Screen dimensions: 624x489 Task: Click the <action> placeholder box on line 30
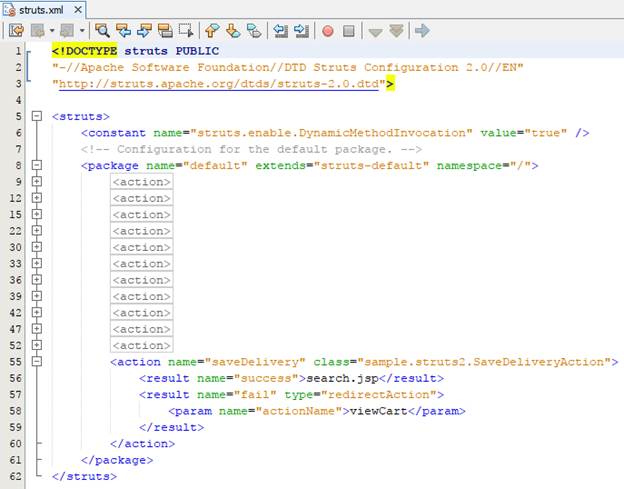point(142,247)
